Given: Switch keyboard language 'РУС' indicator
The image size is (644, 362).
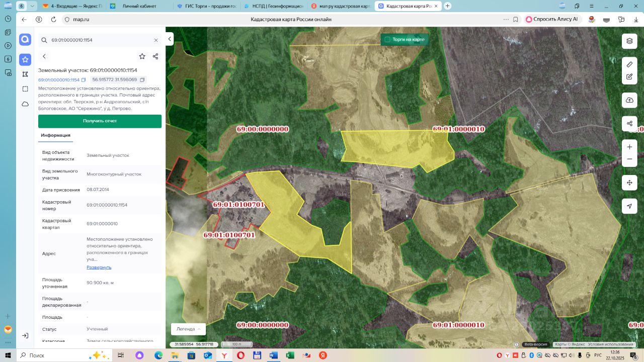Looking at the screenshot, I should click(598, 355).
